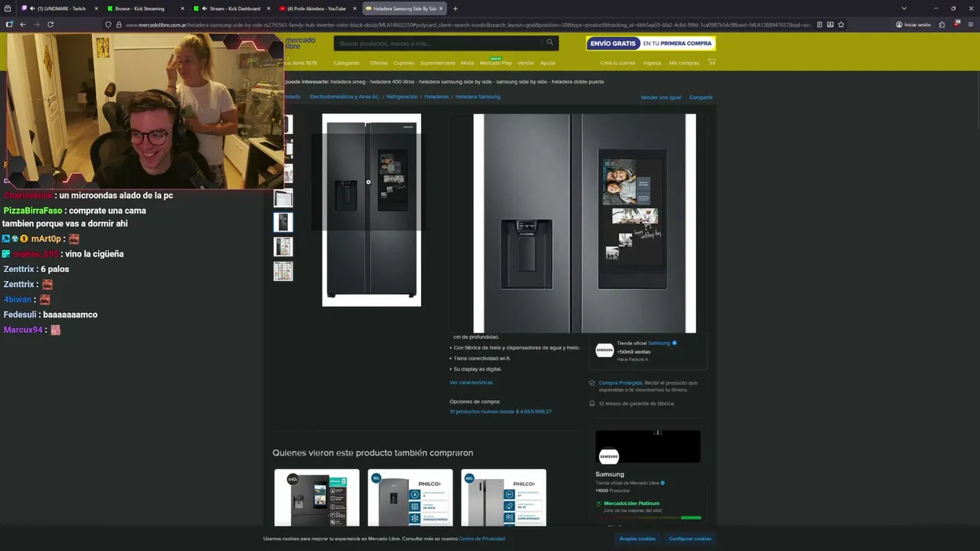This screenshot has height=551, width=980.
Task: Open Mis compras link
Action: coord(684,63)
